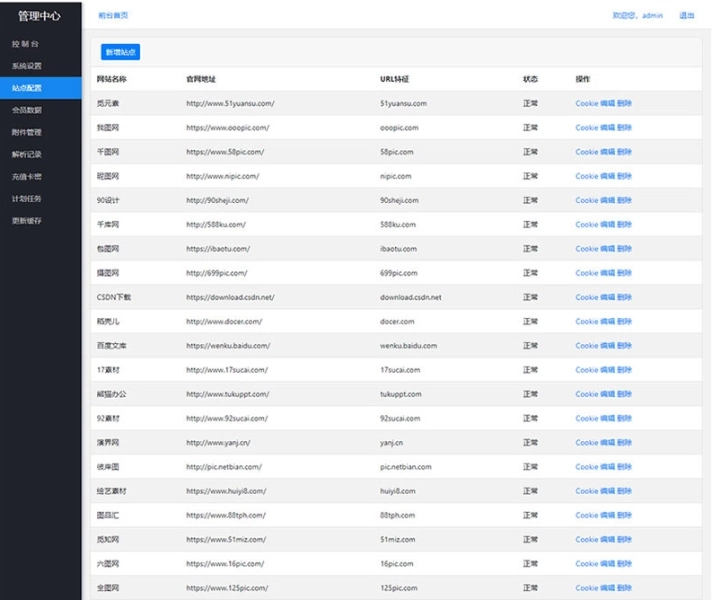Open 计划任务 in the sidebar
Screen dimensions: 712x600
27,198
